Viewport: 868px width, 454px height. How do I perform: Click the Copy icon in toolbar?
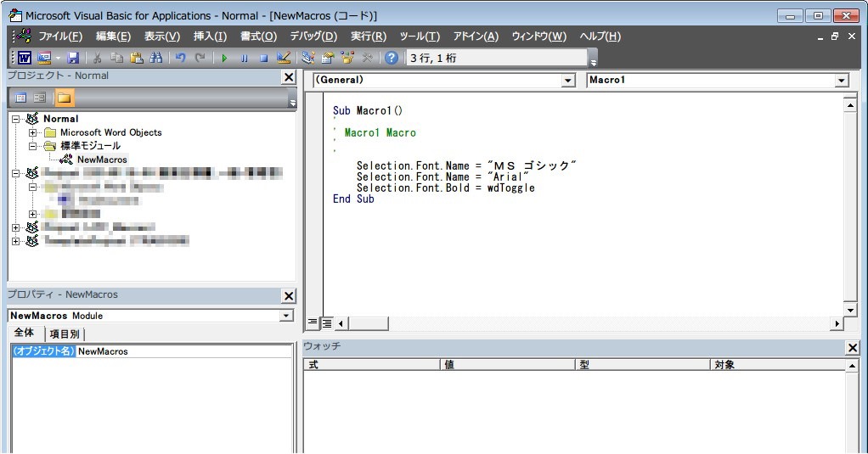pos(116,58)
